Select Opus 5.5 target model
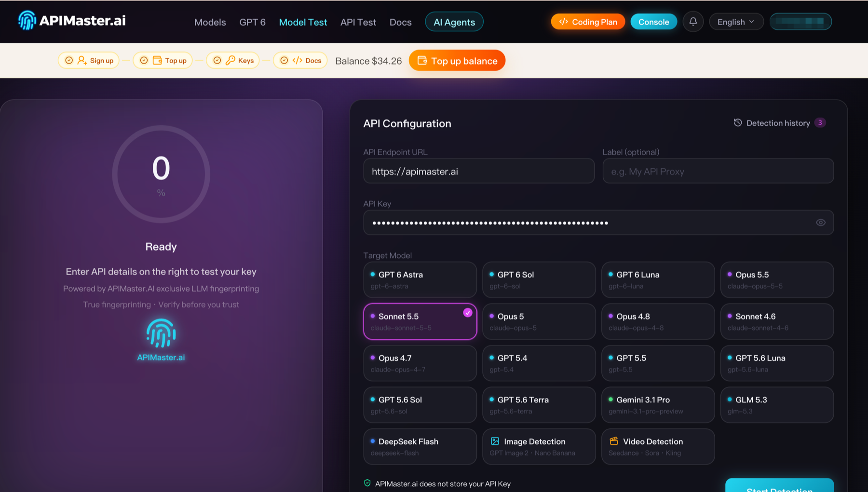This screenshot has width=868, height=492. [x=777, y=279]
